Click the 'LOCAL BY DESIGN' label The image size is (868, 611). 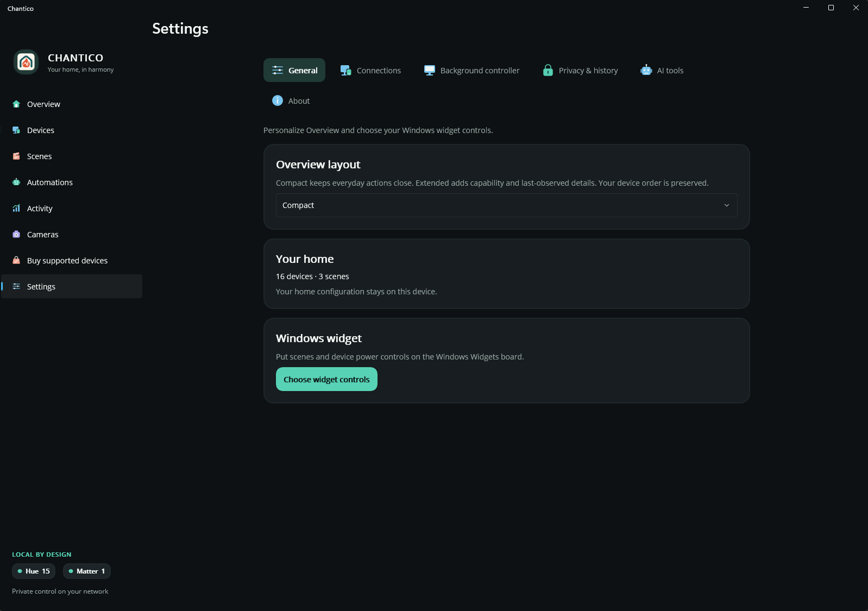pyautogui.click(x=42, y=555)
